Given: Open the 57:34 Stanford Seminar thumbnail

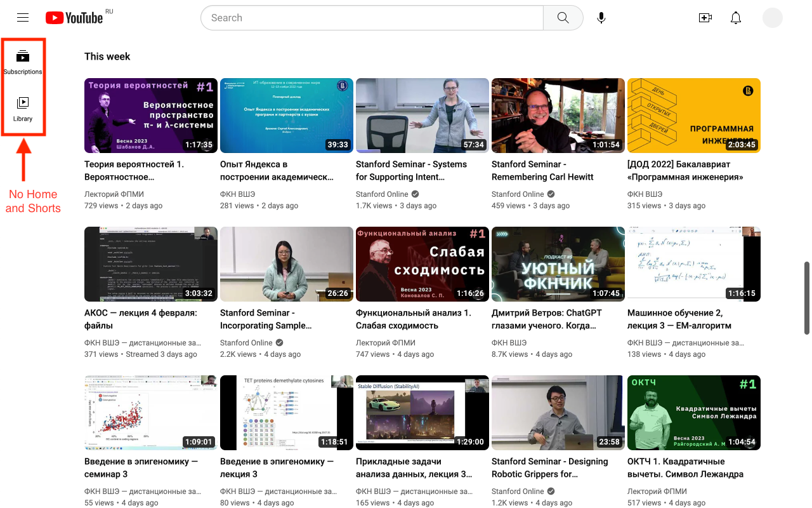Looking at the screenshot, I should [x=422, y=116].
